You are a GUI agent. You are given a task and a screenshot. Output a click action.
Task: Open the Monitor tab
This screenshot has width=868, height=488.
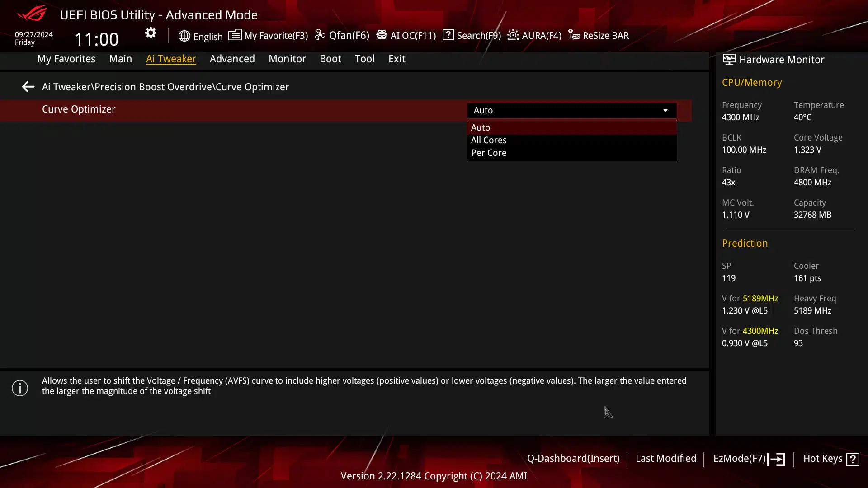pos(287,59)
